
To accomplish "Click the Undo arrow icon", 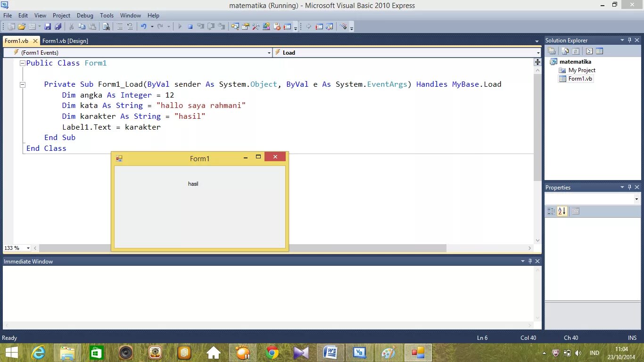I will (x=143, y=26).
